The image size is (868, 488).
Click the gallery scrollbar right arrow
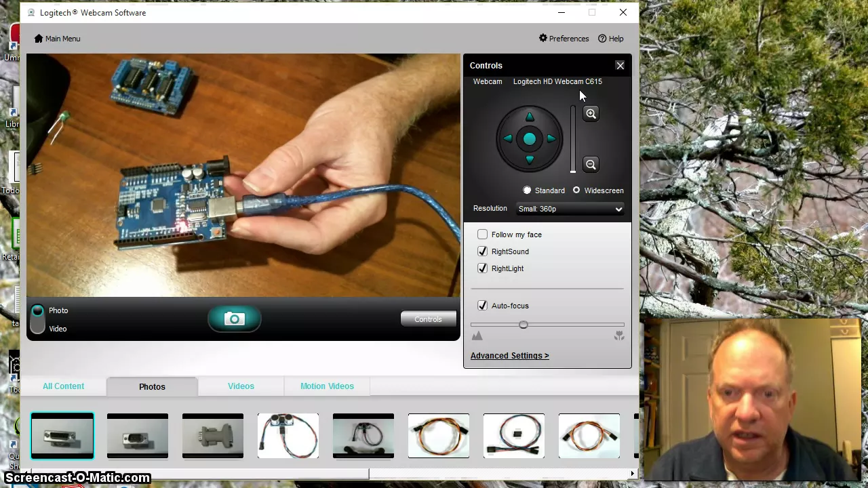[633, 474]
